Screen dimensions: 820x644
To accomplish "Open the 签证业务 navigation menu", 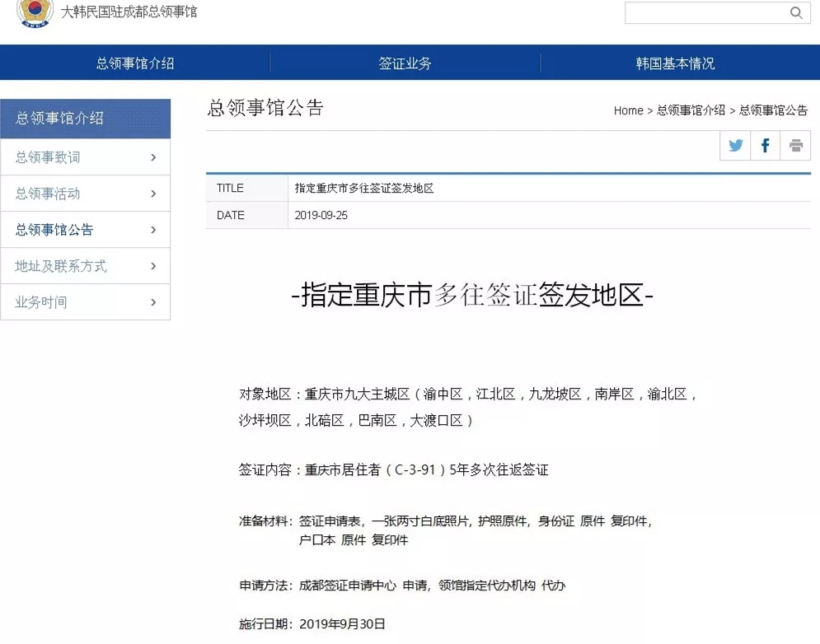I will pos(405,63).
